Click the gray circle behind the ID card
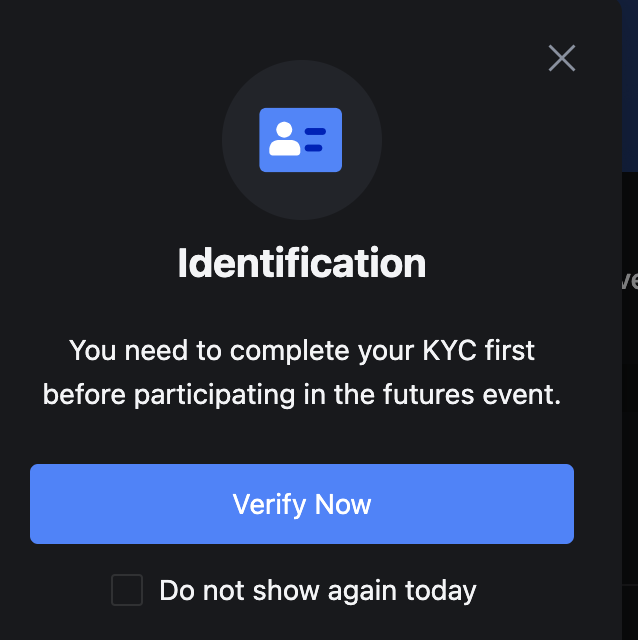The image size is (638, 640). [302, 140]
